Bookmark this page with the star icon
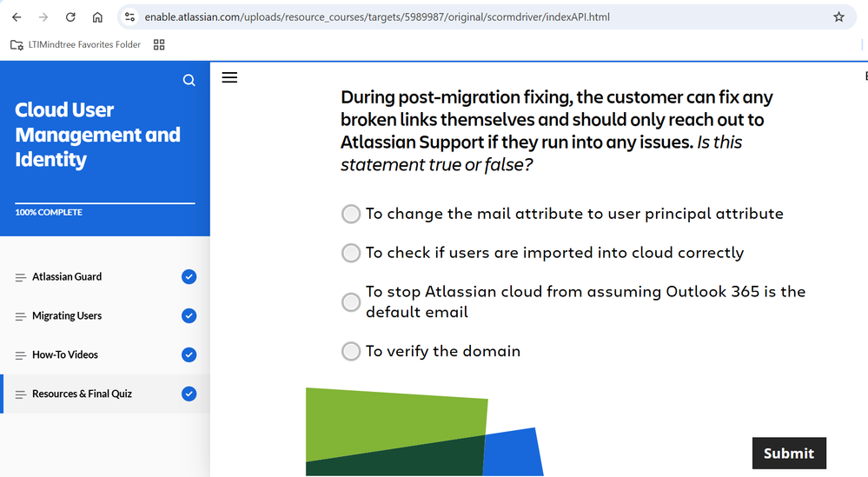868x477 pixels. click(838, 17)
